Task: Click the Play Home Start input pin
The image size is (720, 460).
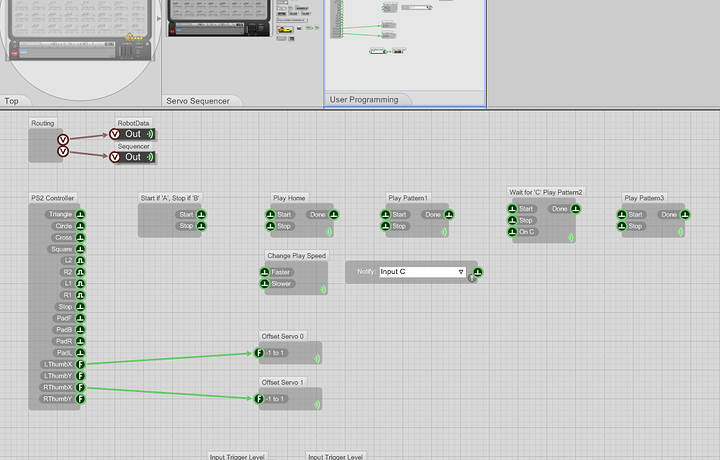Action: pyautogui.click(x=270, y=214)
